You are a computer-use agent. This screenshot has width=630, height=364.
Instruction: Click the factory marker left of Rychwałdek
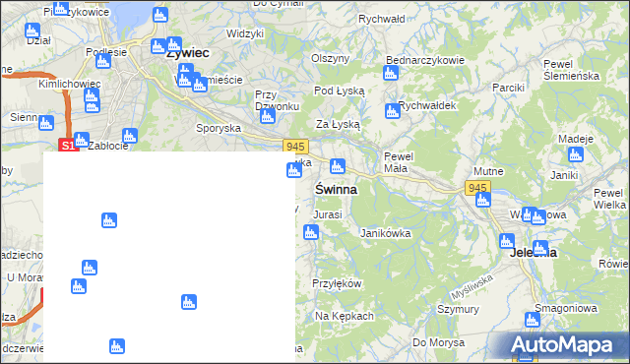[x=393, y=111]
